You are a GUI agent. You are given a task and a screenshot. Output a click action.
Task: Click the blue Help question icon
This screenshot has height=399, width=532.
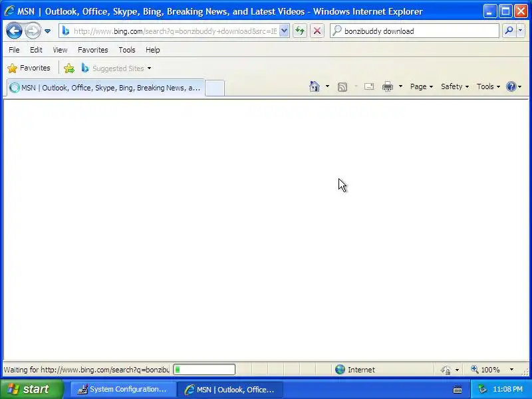pos(511,86)
